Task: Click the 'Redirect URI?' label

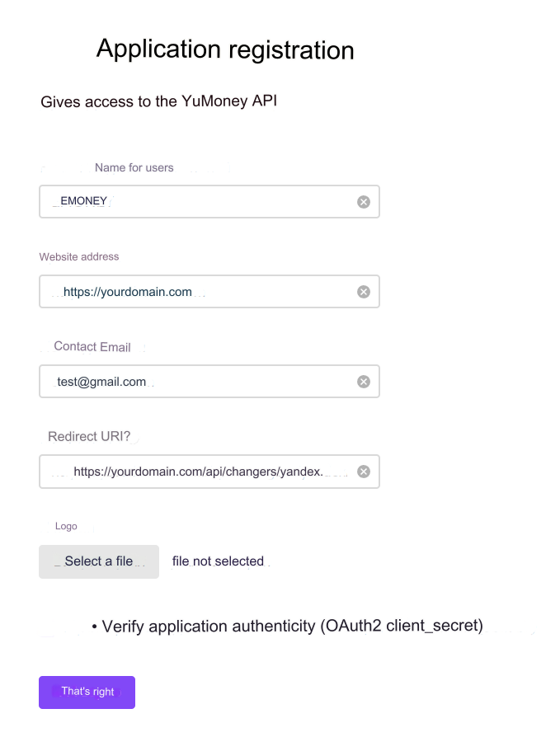Action: click(89, 436)
